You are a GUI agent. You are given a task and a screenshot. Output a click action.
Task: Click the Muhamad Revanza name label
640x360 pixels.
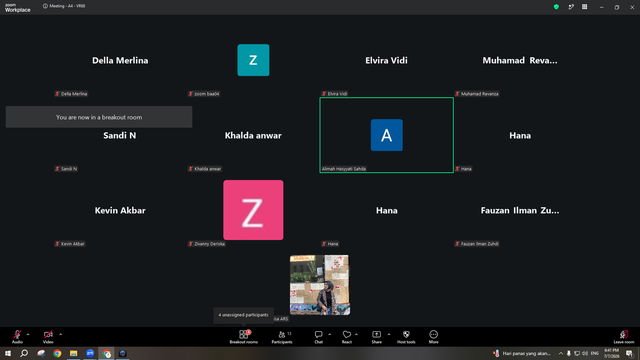pyautogui.click(x=477, y=94)
